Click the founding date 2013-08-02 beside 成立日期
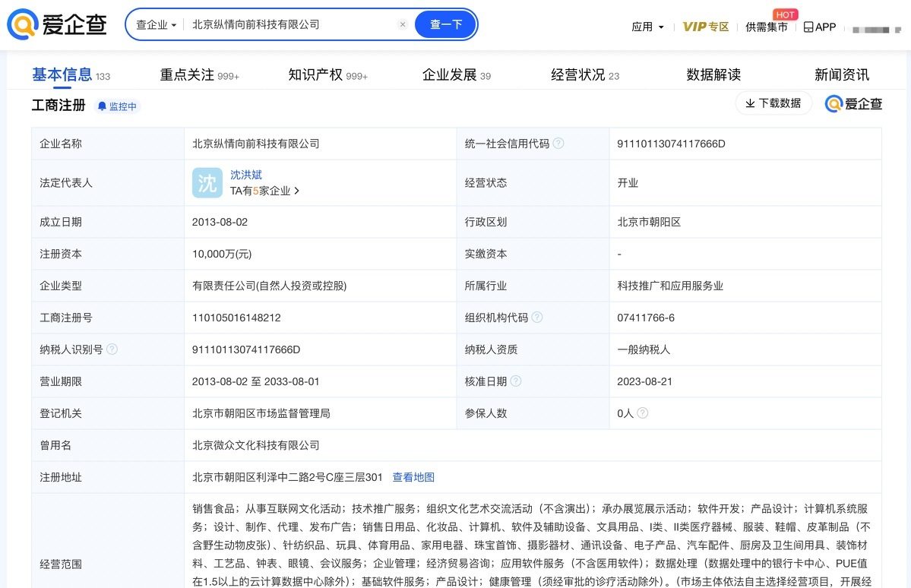The height and width of the screenshot is (588, 911). click(220, 222)
